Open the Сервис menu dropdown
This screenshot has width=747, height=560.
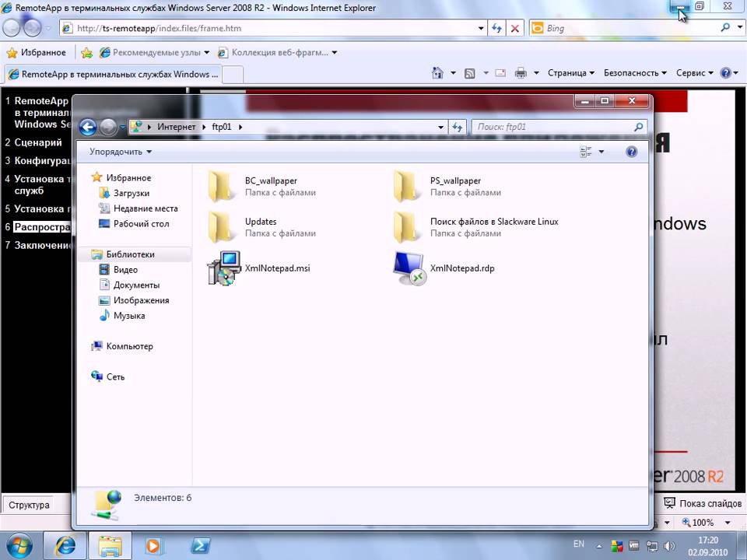pos(694,73)
